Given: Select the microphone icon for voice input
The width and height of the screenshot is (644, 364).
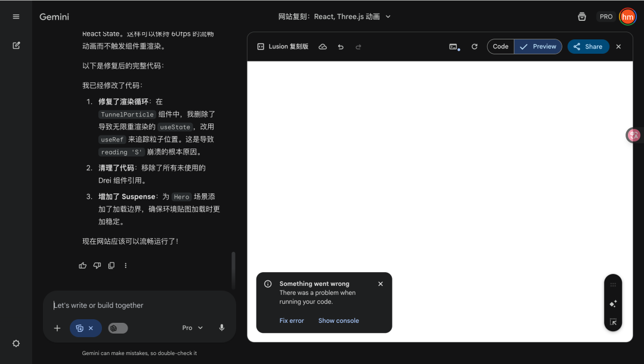Looking at the screenshot, I should pyautogui.click(x=221, y=328).
